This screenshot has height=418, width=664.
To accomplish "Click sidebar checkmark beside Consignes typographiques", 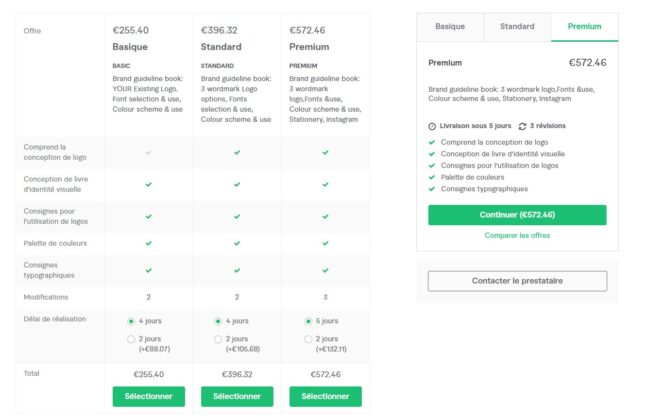I will pos(432,188).
